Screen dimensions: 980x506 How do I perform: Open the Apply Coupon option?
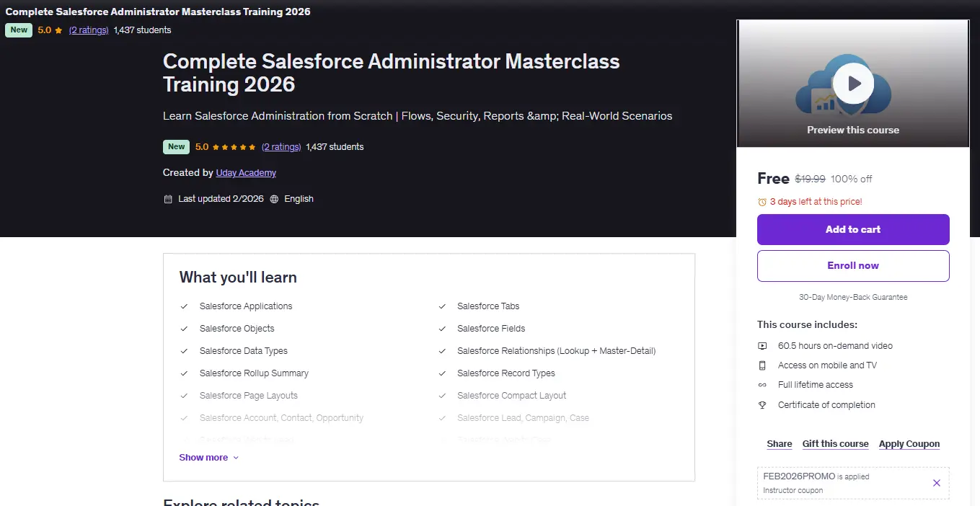tap(909, 444)
